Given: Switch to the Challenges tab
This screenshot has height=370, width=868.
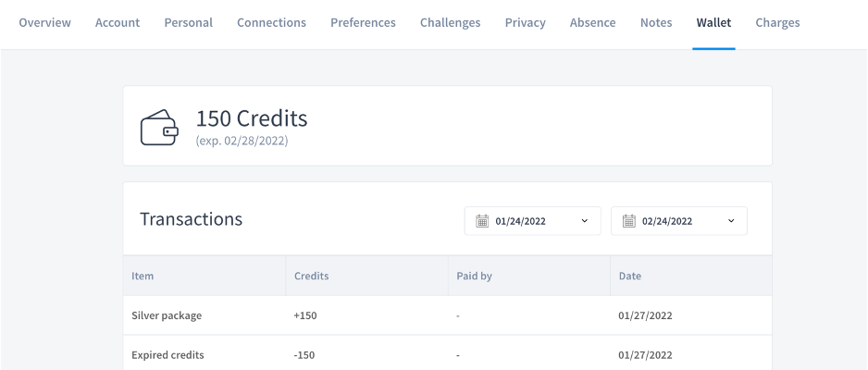Looking at the screenshot, I should pos(450,23).
